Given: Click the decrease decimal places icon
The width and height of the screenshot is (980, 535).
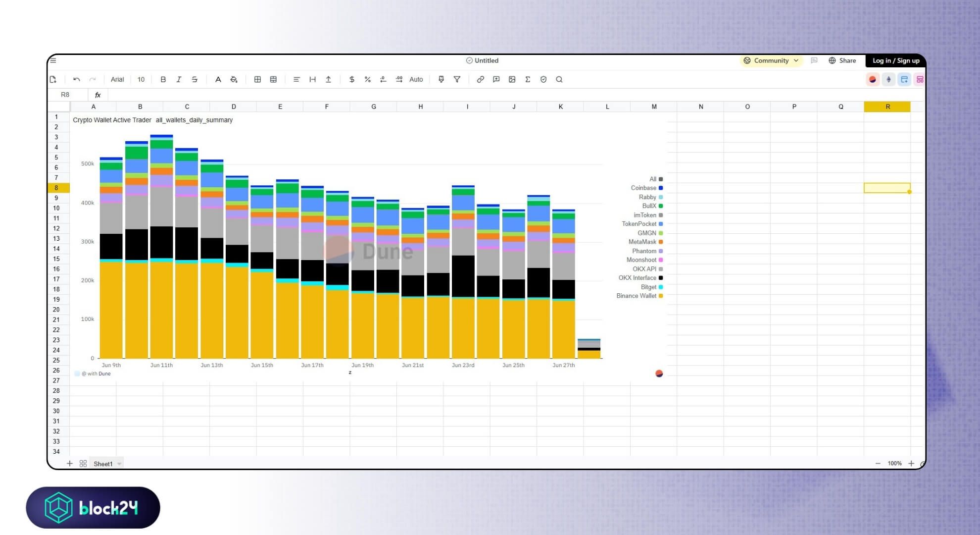Looking at the screenshot, I should 383,79.
